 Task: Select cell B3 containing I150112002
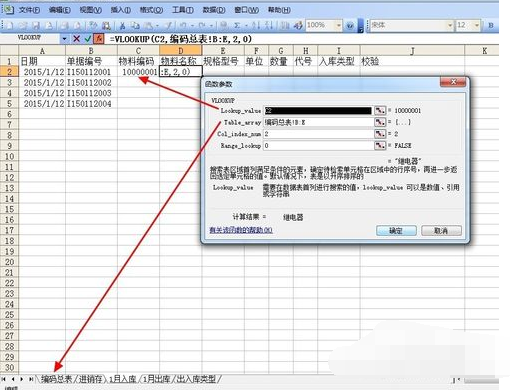pyautogui.click(x=91, y=82)
